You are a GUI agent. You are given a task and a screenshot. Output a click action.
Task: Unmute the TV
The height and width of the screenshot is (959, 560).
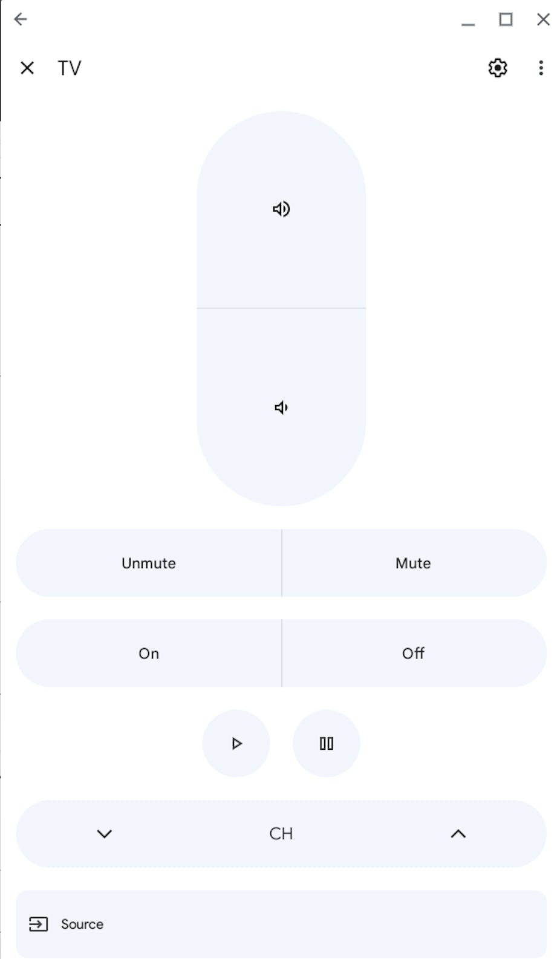tap(149, 563)
